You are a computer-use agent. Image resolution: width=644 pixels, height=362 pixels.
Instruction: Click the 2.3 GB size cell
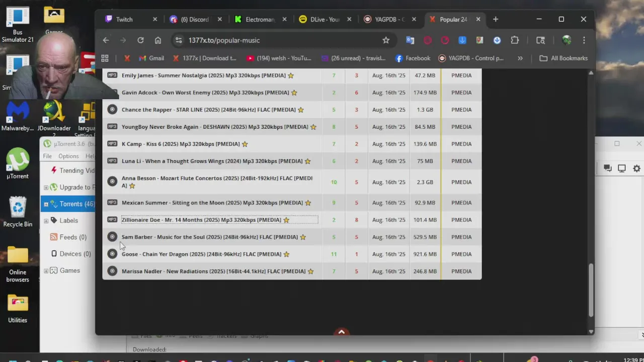[425, 182]
